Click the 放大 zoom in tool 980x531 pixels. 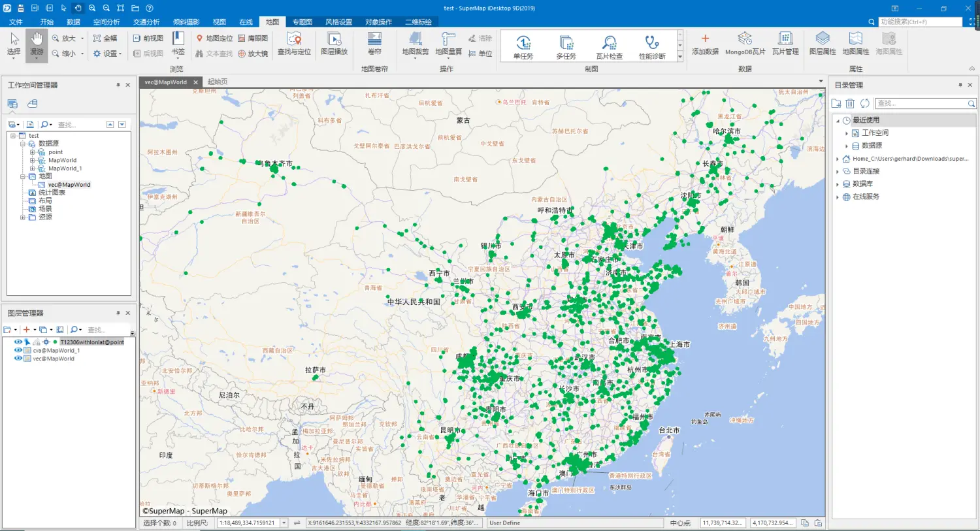(x=64, y=39)
